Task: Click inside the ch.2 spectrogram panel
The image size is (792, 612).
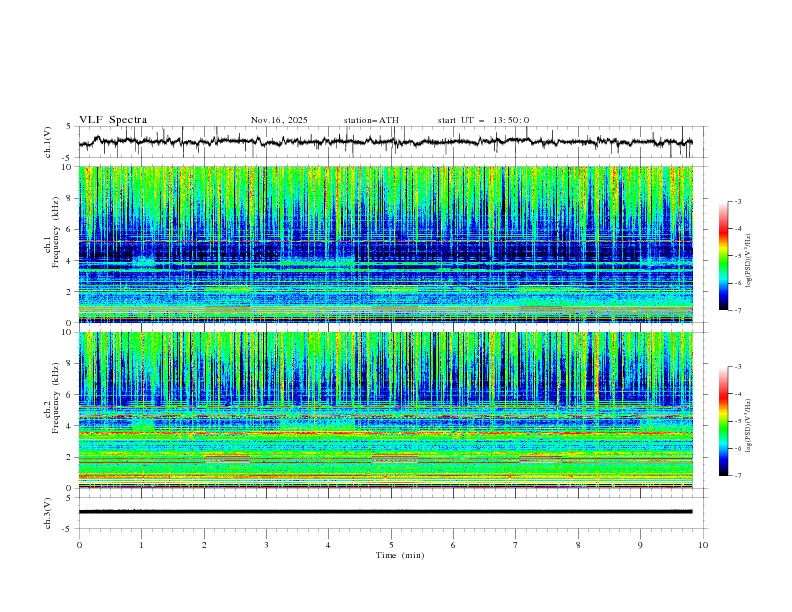Action: 385,410
